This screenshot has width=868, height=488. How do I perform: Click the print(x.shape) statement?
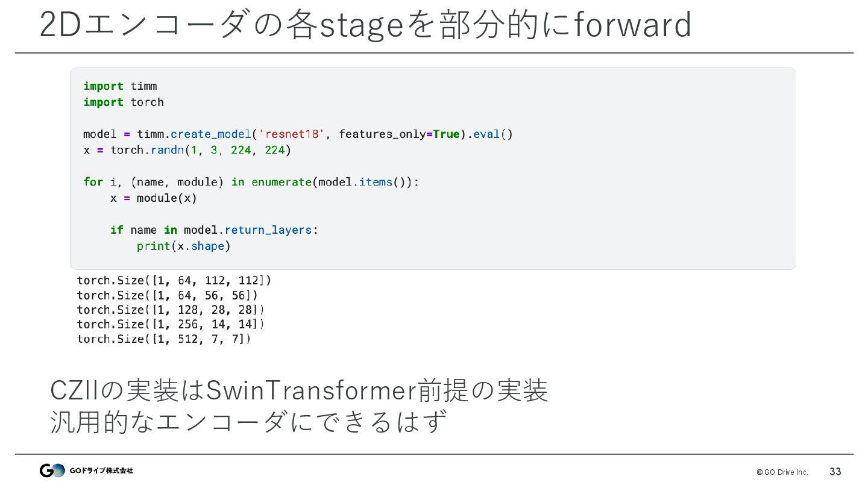coord(184,246)
